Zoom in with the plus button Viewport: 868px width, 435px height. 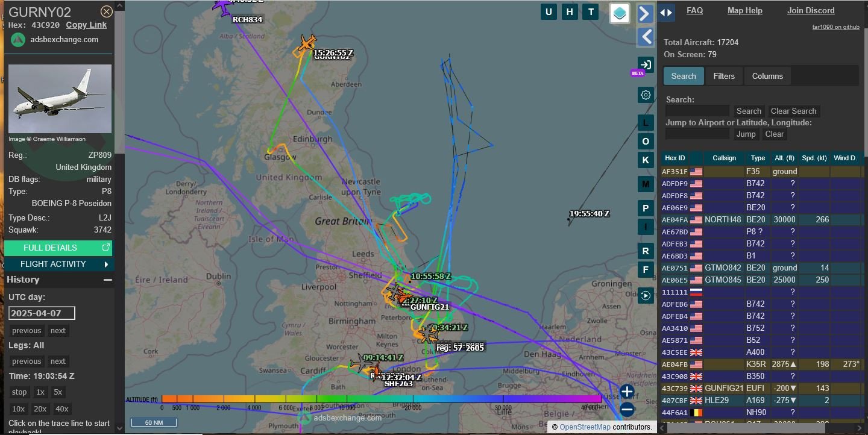[x=627, y=392]
